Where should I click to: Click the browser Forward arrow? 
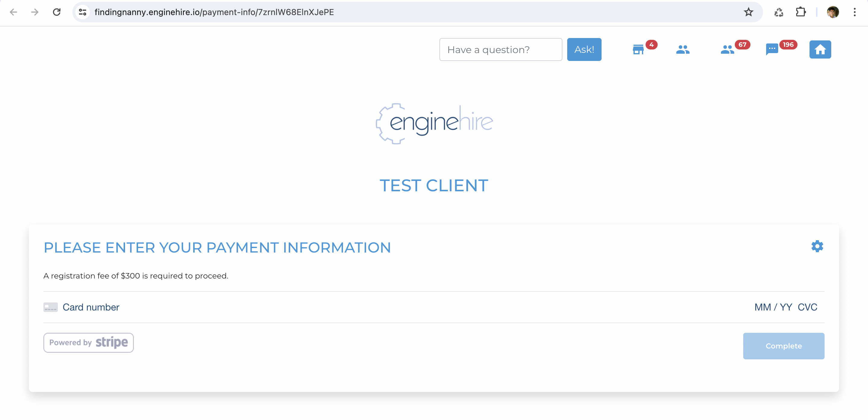35,12
